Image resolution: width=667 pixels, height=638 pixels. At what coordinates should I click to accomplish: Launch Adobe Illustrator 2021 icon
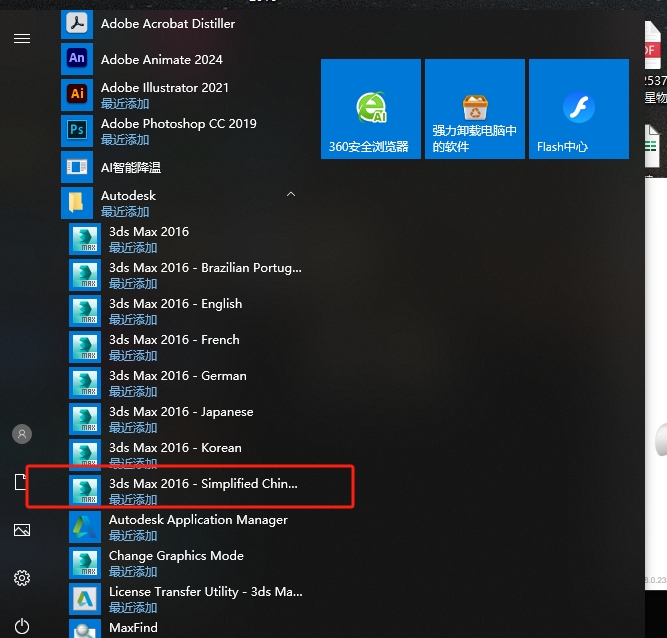pos(77,94)
